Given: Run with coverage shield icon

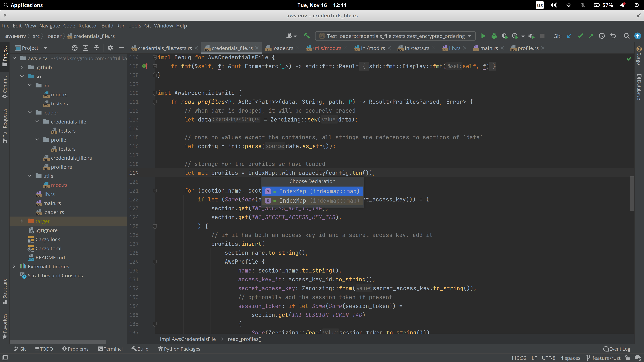Looking at the screenshot, I should point(504,36).
